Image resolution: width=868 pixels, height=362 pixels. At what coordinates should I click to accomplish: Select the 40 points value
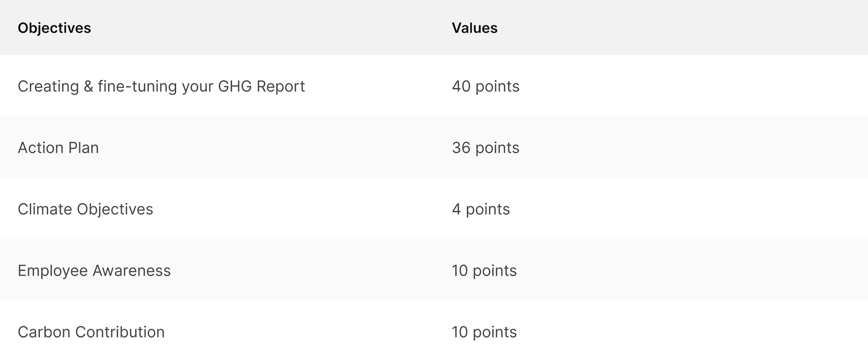coord(486,86)
